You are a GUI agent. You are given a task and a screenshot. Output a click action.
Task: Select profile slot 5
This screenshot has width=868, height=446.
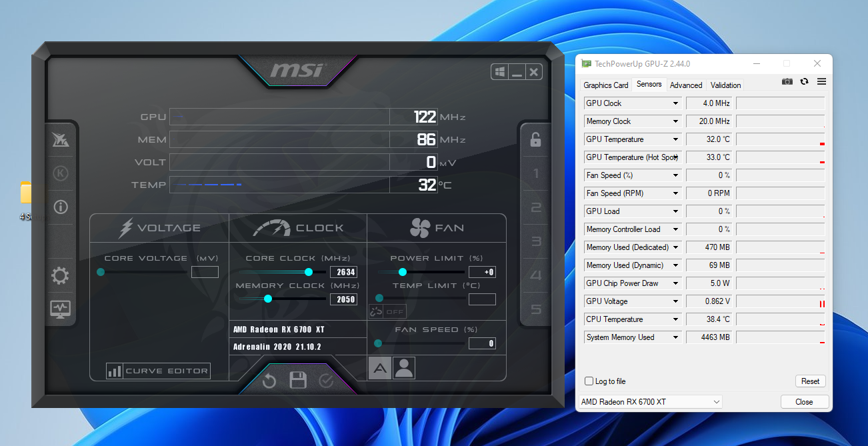click(535, 309)
